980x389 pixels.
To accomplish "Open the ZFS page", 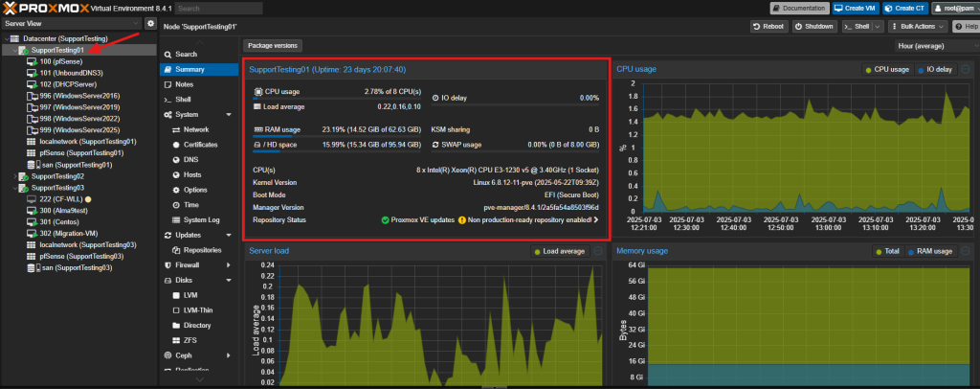I will [190, 340].
